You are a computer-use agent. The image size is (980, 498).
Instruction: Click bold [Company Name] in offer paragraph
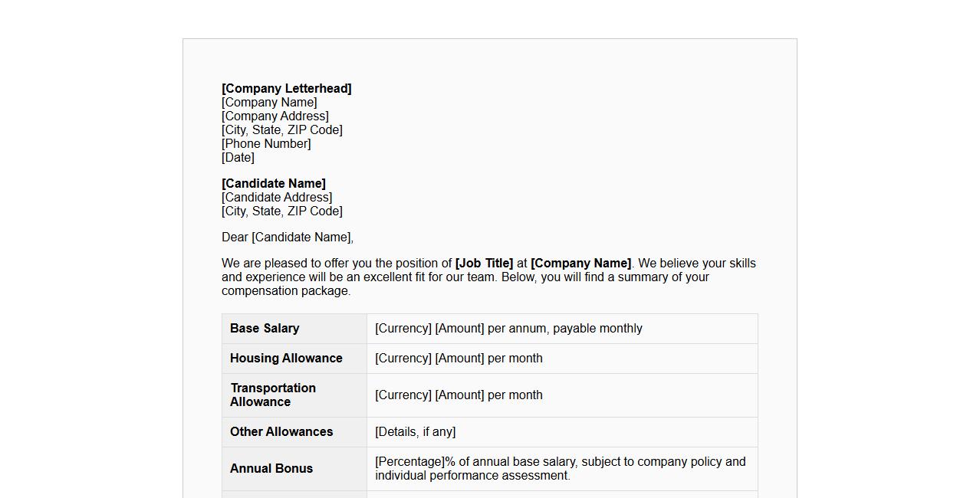(580, 264)
